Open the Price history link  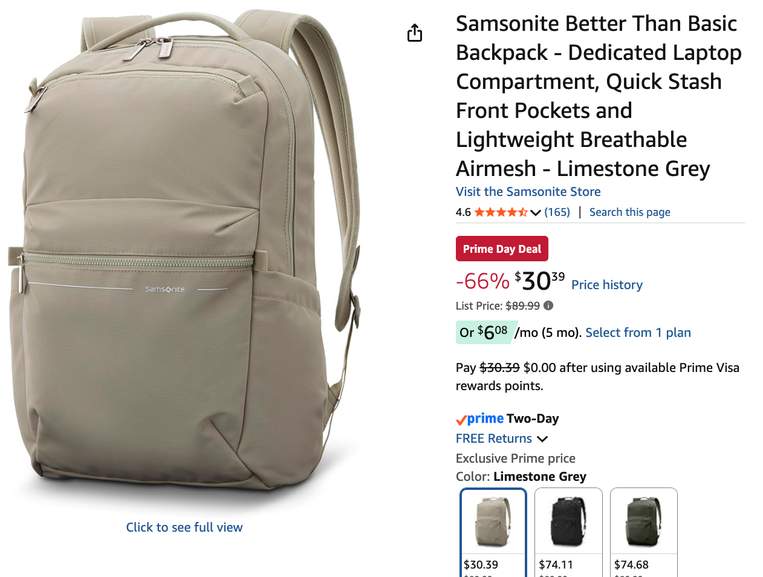click(x=607, y=285)
